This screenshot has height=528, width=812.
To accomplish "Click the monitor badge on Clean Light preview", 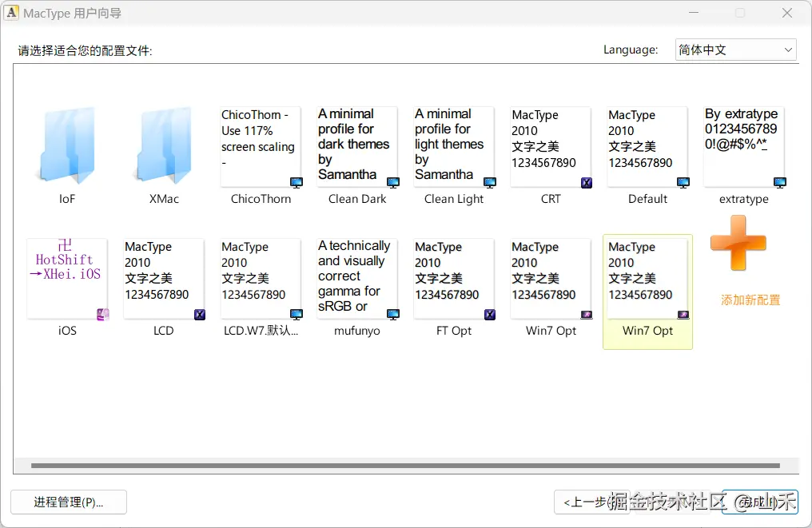I will pyautogui.click(x=490, y=182).
